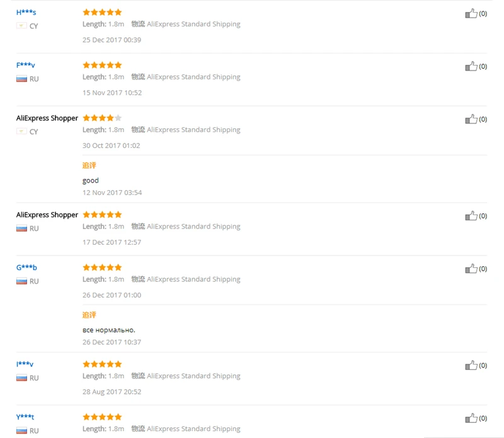Click the Cyprus flag under H***s
The width and height of the screenshot is (504, 438).
tap(21, 26)
